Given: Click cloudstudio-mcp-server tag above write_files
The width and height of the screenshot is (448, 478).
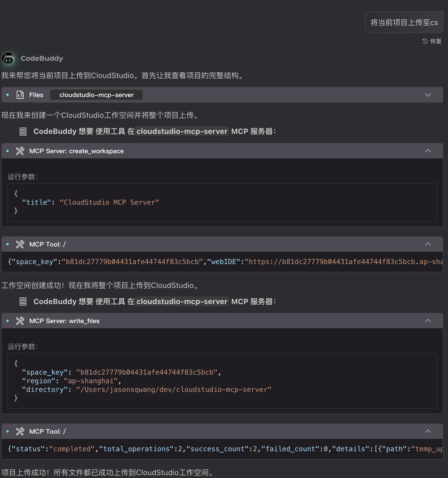Looking at the screenshot, I should click(182, 301).
